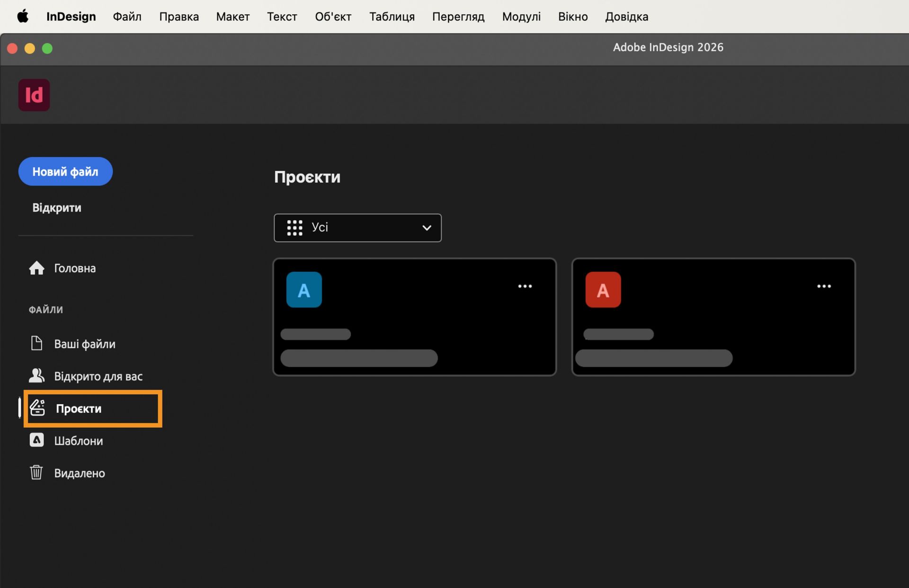This screenshot has width=909, height=588.
Task: Click the blue A project icon
Action: pos(304,290)
